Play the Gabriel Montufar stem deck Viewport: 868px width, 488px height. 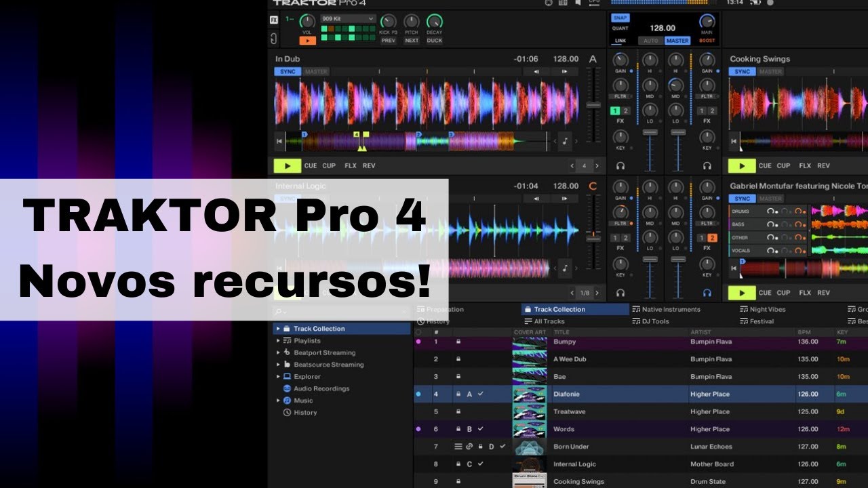[x=742, y=293]
